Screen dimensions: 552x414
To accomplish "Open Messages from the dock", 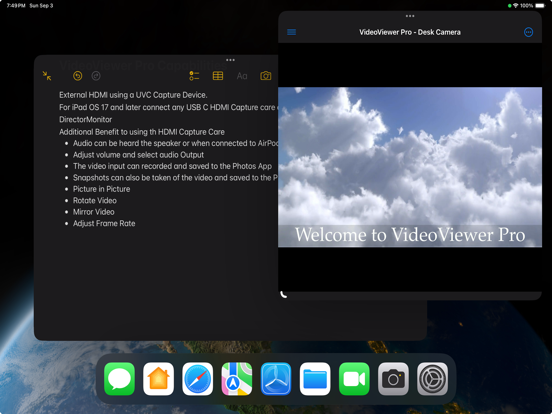I will pyautogui.click(x=119, y=379).
